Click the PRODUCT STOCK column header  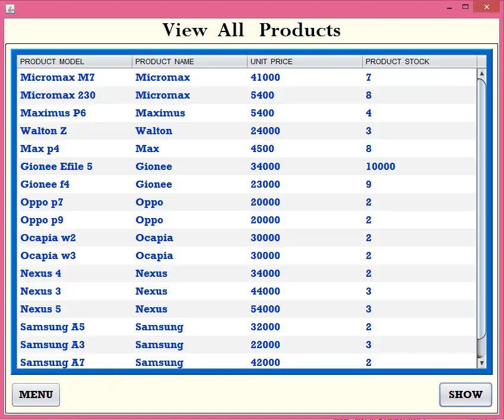pos(420,61)
